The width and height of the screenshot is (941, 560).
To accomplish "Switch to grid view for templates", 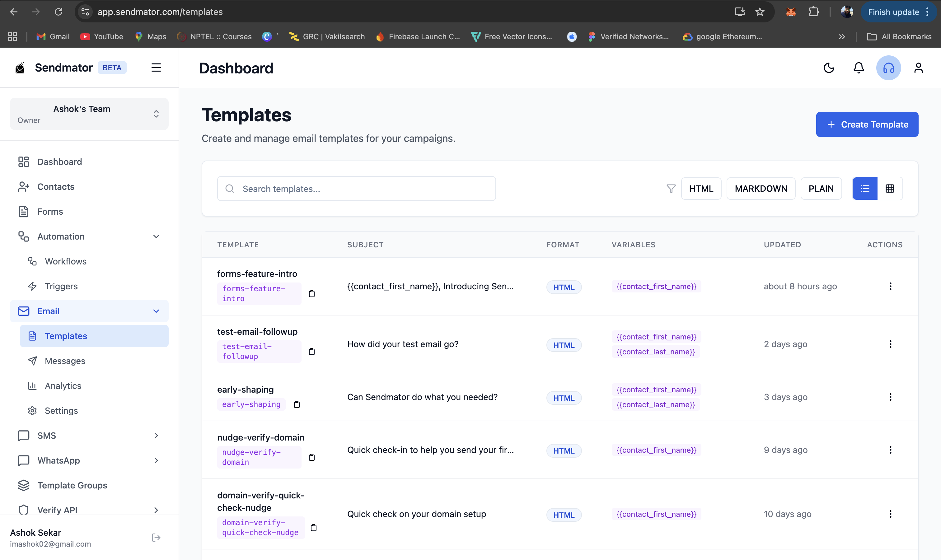I will point(890,188).
